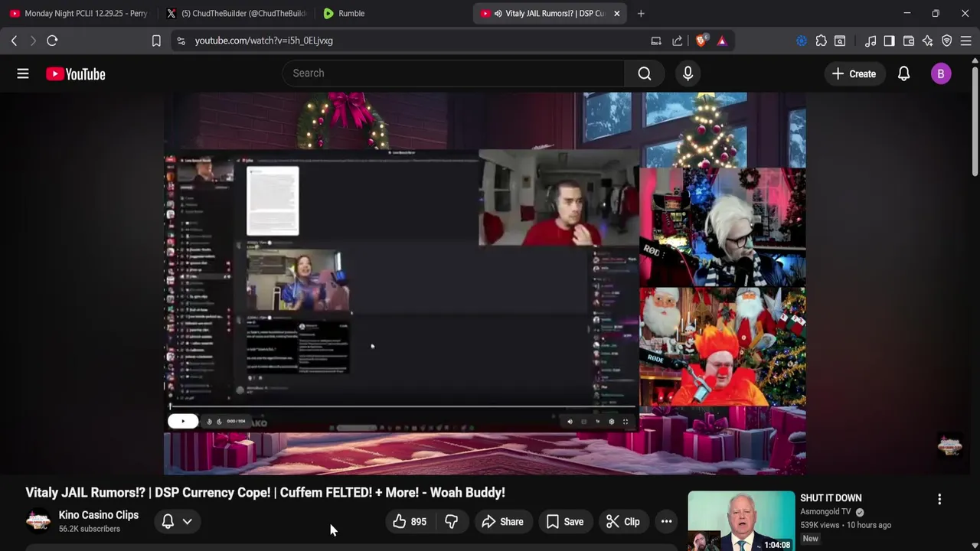
Task: Open a new browser tab
Action: (641, 13)
